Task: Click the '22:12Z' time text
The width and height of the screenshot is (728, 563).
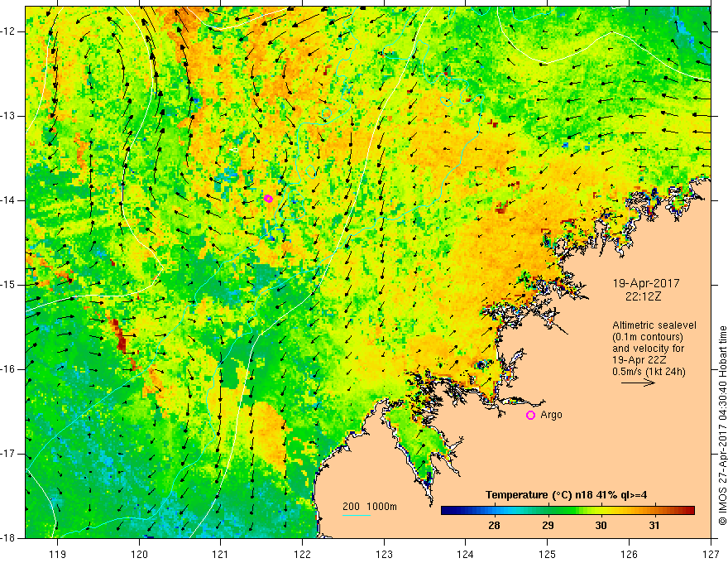Action: pyautogui.click(x=643, y=296)
